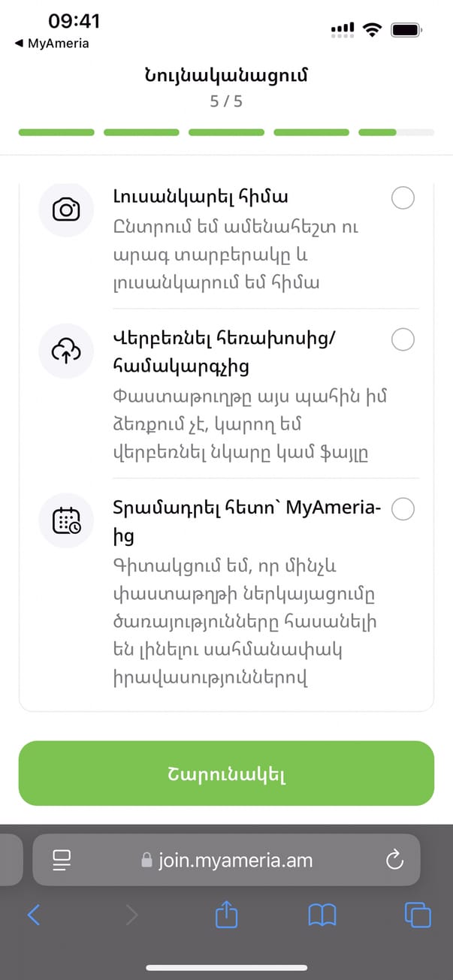Open Safari page format menu icon

click(61, 860)
